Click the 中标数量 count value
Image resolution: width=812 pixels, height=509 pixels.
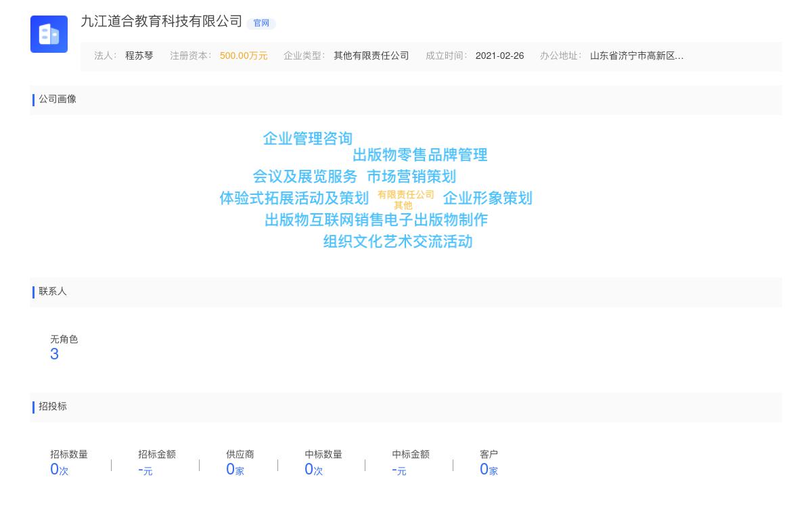point(309,469)
